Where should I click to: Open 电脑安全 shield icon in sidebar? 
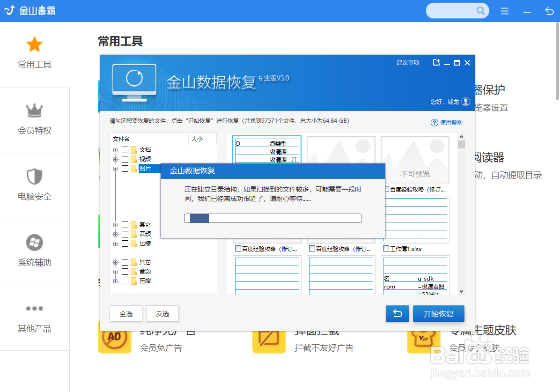click(x=34, y=176)
